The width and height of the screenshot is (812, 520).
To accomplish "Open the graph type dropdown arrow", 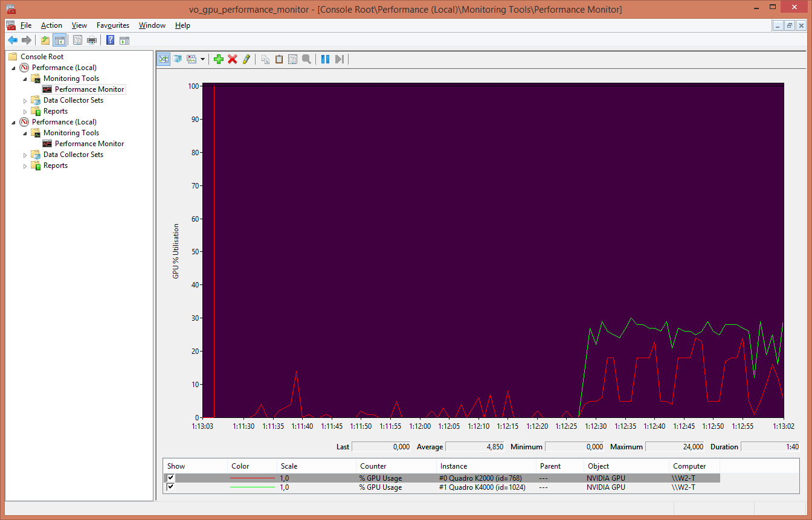I will coord(202,59).
